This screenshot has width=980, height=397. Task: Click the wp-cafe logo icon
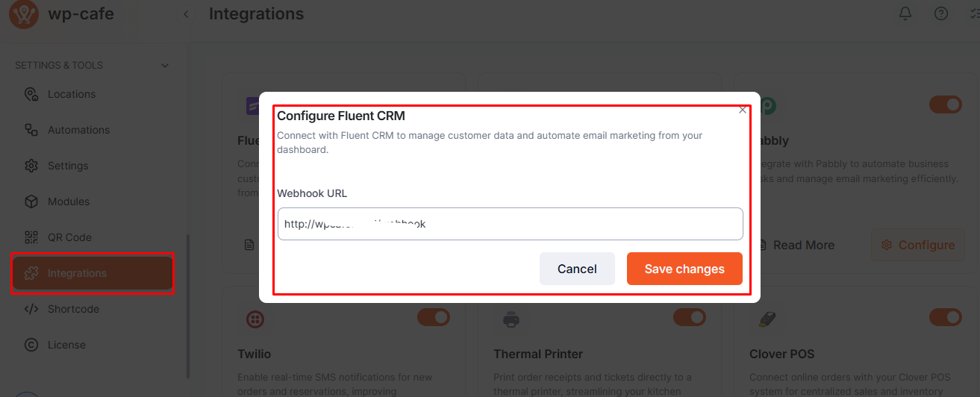pos(24,14)
